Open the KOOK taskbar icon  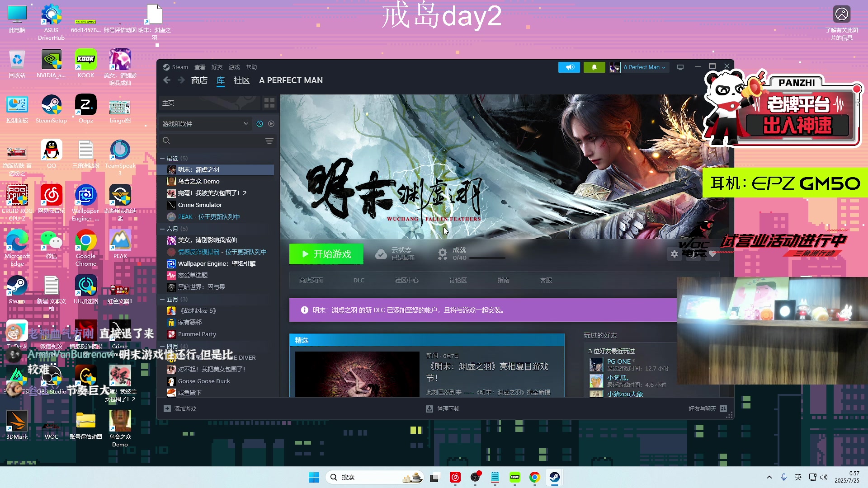tap(515, 477)
